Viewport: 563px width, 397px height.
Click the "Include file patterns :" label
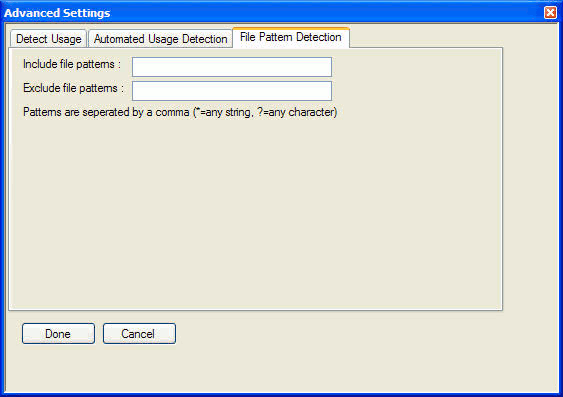point(72,64)
